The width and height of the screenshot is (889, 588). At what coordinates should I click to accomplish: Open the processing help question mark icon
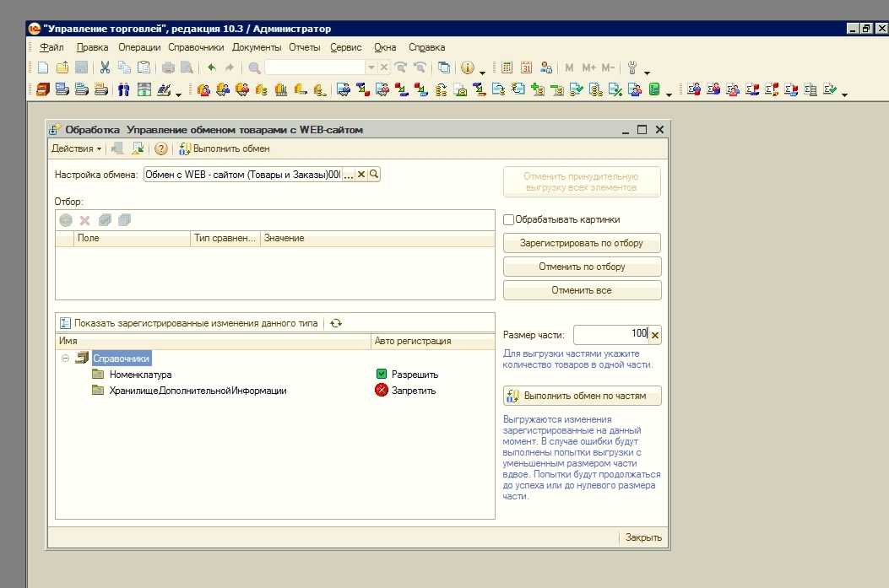pos(161,148)
